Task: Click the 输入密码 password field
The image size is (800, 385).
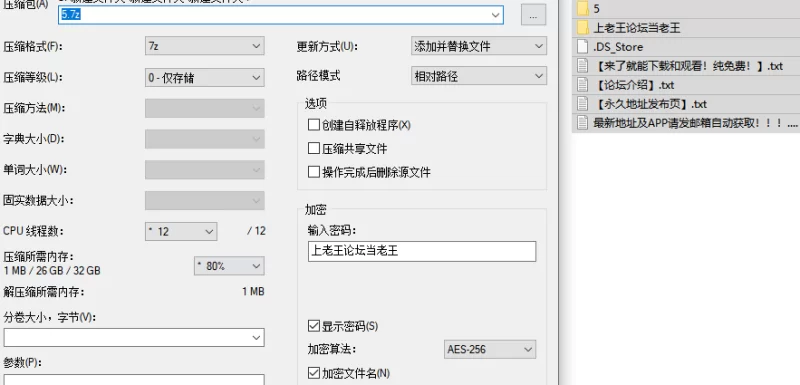Action: (x=422, y=251)
